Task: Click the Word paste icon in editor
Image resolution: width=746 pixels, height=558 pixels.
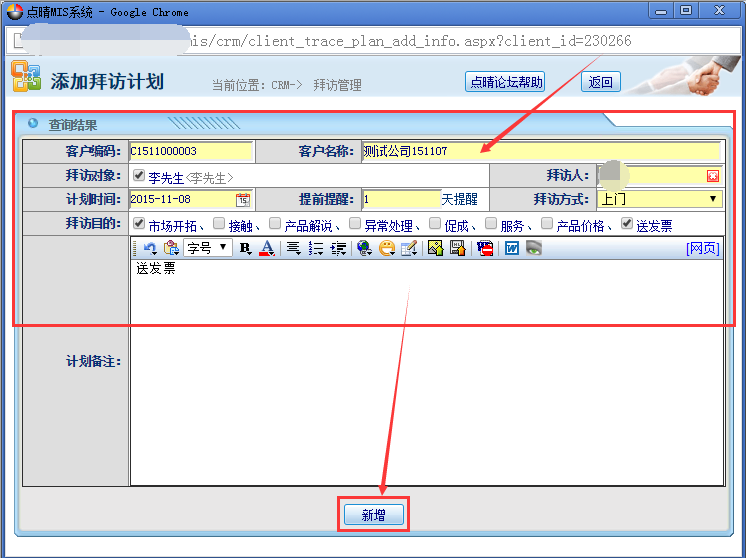Action: click(x=512, y=248)
